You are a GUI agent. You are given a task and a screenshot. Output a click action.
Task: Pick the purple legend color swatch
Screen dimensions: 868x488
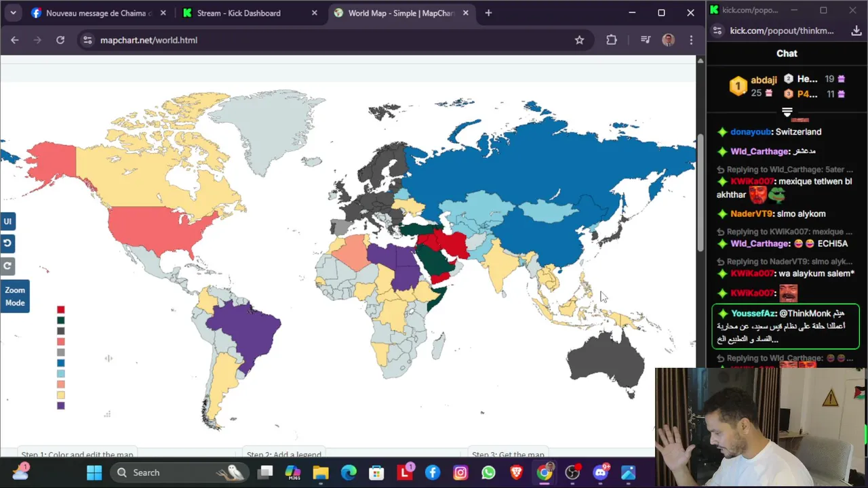click(60, 405)
